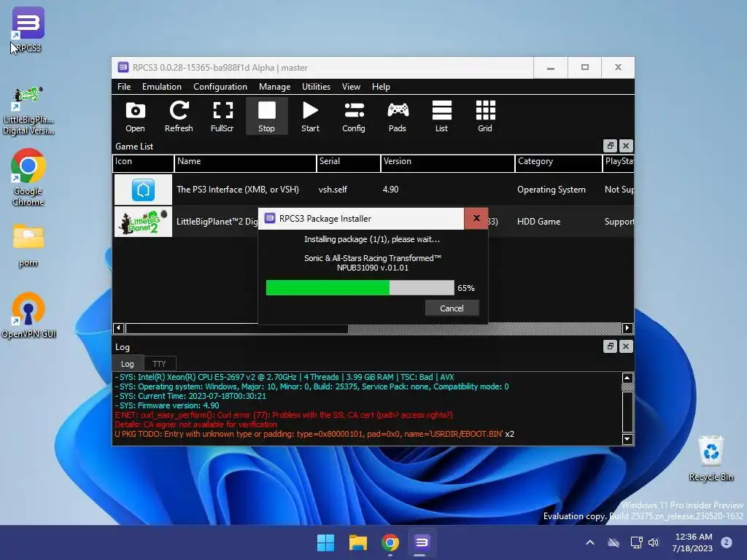
Task: Open the Recycle Bin
Action: [x=711, y=458]
